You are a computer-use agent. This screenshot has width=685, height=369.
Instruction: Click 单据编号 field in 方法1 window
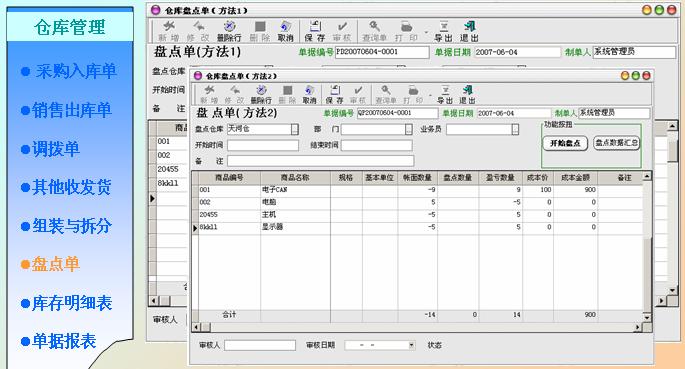[382, 52]
